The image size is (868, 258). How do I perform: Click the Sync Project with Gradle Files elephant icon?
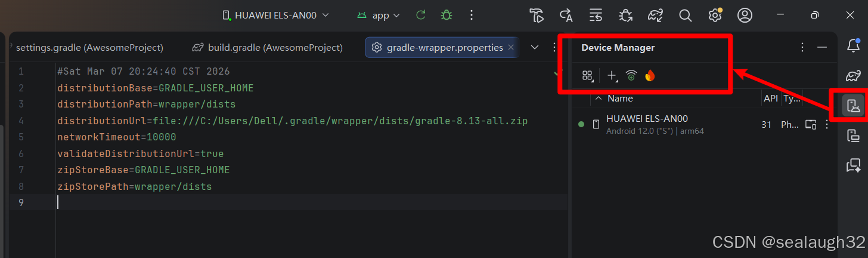656,16
